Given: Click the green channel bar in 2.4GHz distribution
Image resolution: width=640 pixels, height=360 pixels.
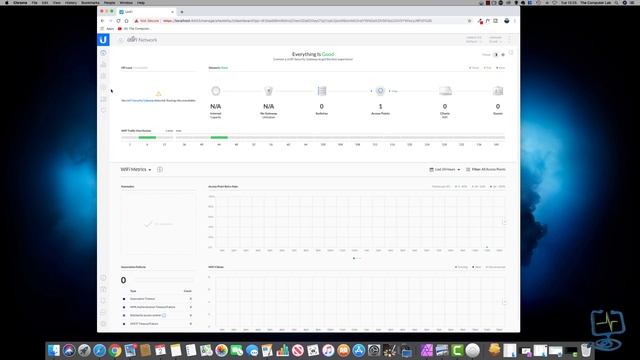Looking at the screenshot, I should pyautogui.click(x=147, y=138).
